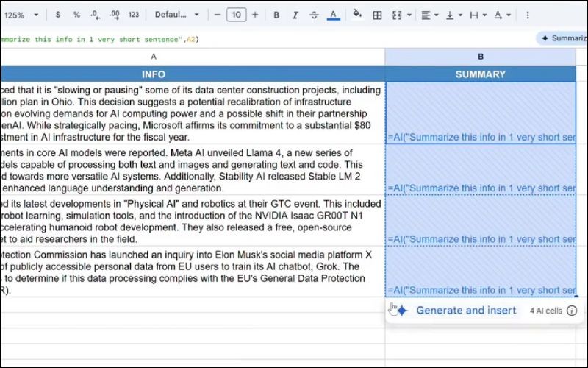The height and width of the screenshot is (368, 588).
Task: Open the text color picker
Action: click(x=334, y=15)
